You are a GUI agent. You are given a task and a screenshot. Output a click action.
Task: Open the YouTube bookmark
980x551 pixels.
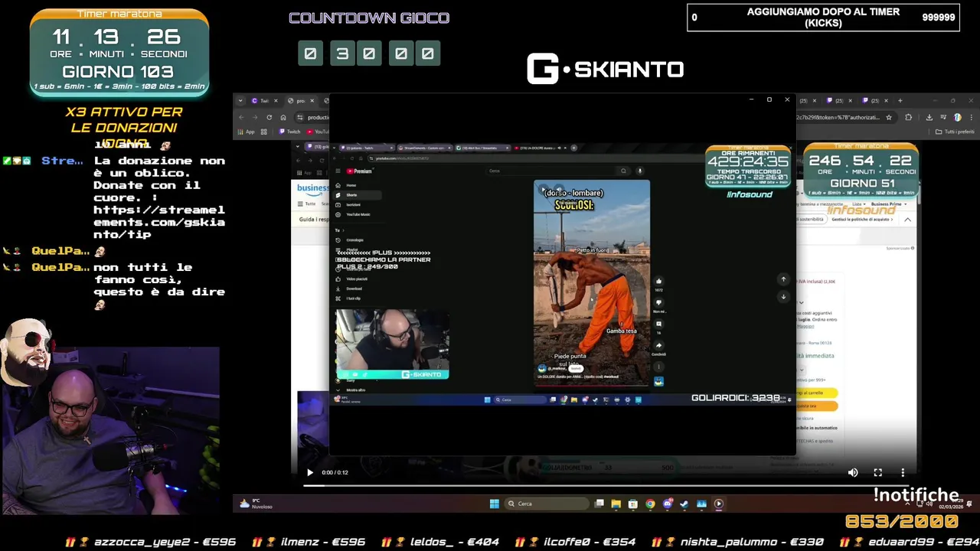(x=318, y=132)
